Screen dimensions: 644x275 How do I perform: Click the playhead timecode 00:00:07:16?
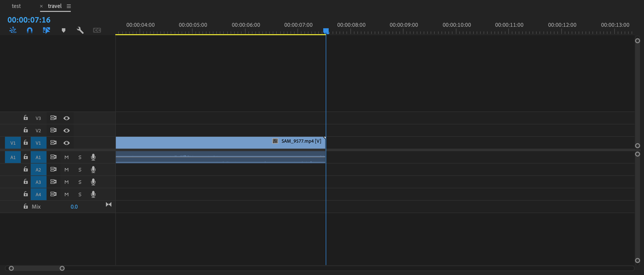[29, 20]
